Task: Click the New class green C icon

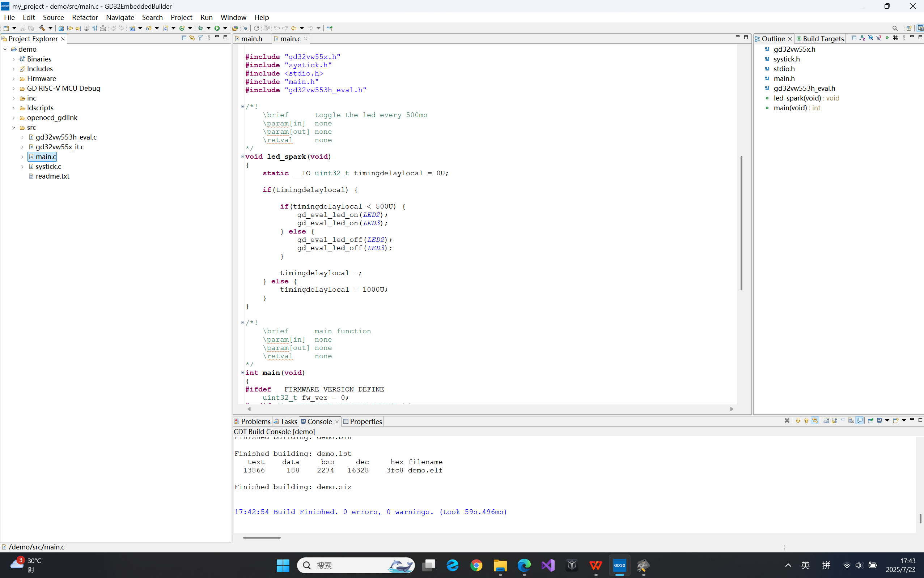Action: pos(182,28)
